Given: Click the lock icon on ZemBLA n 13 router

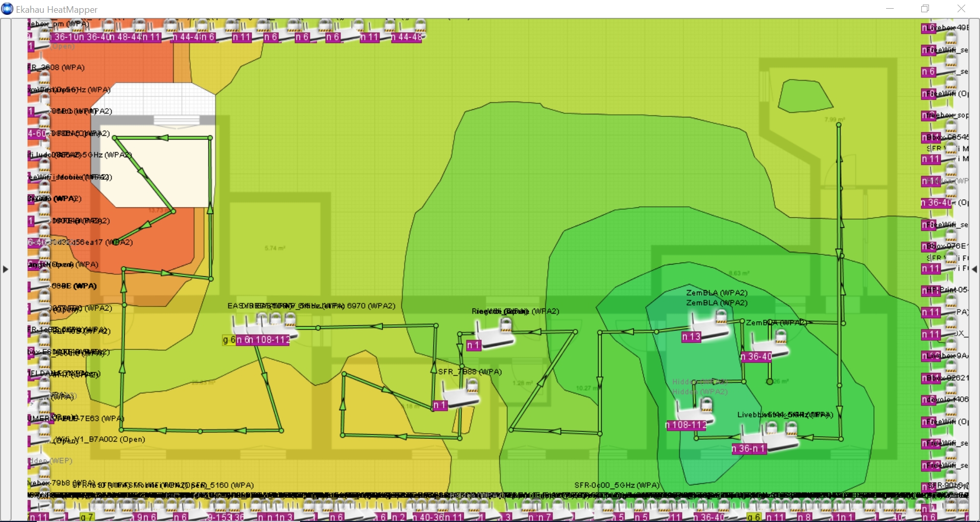Looking at the screenshot, I should (x=721, y=317).
